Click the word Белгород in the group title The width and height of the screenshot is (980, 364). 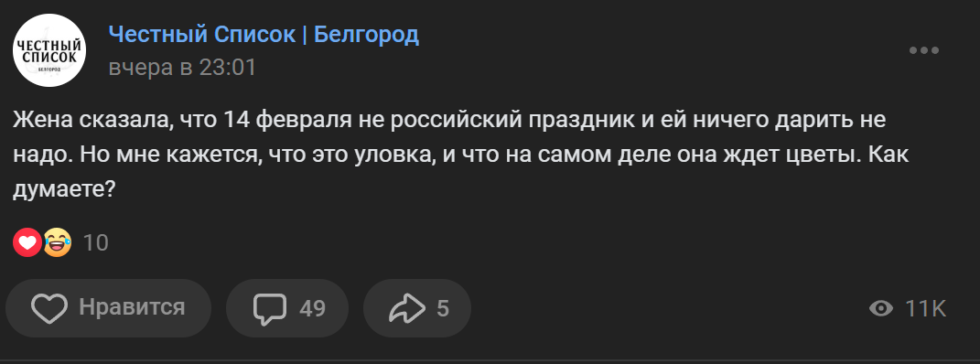click(366, 35)
